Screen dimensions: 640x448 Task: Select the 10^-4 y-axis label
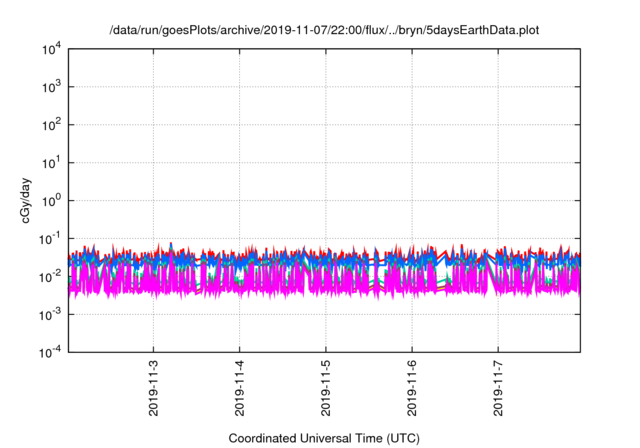tap(50, 352)
